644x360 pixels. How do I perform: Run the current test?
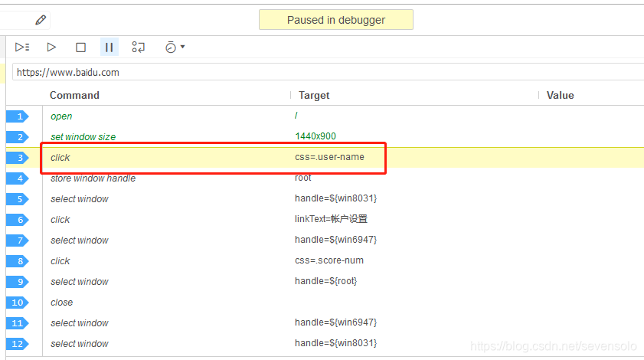coord(51,47)
